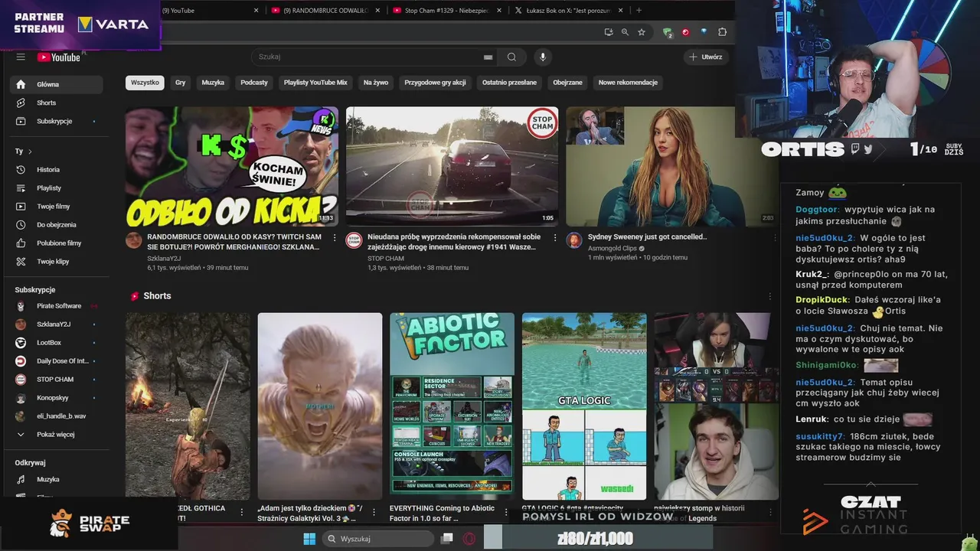This screenshot has height=551, width=980.
Task: Open Twoje filmy in the sidebar
Action: (x=57, y=207)
